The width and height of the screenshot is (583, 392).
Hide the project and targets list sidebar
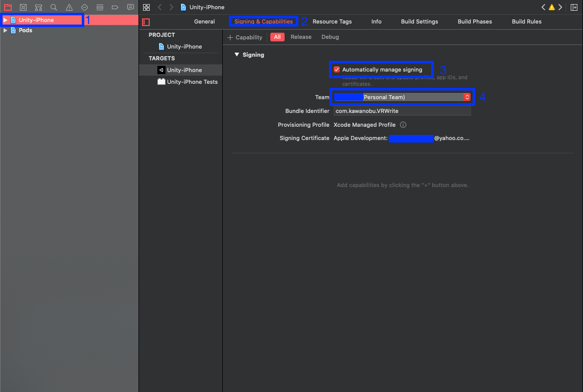coord(146,22)
